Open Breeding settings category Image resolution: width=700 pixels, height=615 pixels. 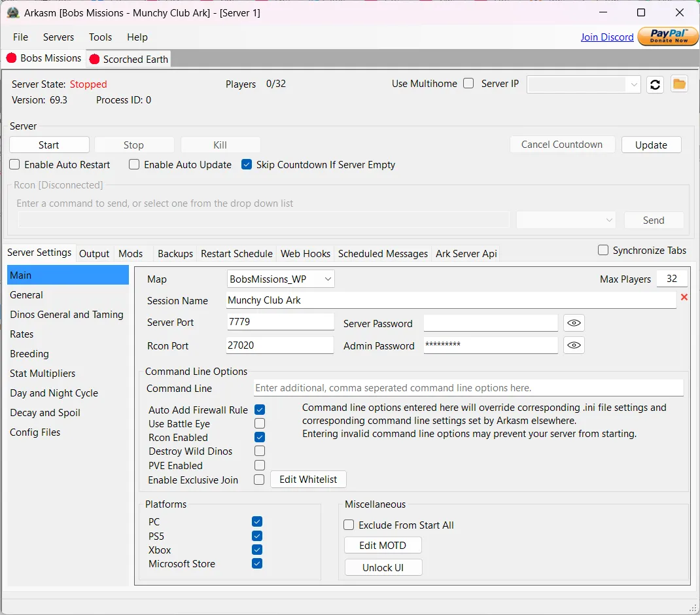tap(68, 354)
